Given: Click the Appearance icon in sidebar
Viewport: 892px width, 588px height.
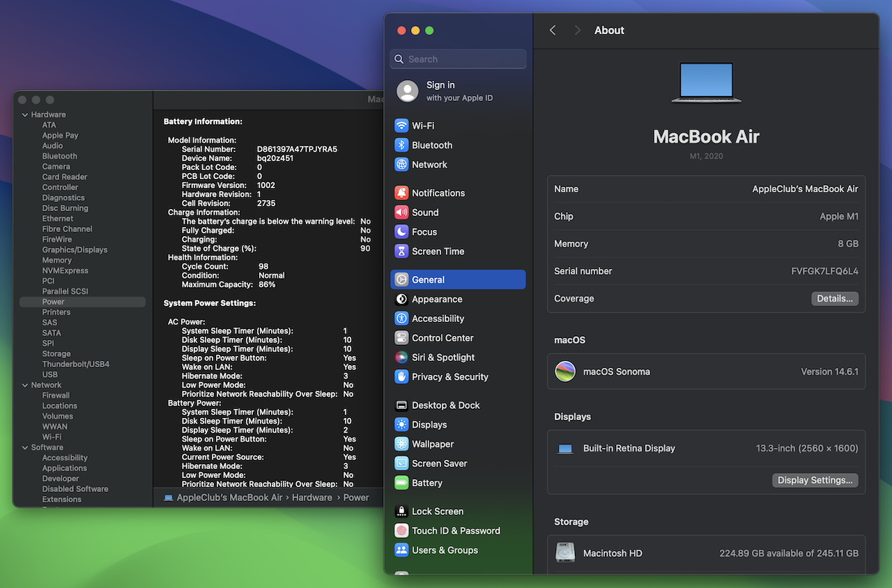Looking at the screenshot, I should [x=401, y=299].
